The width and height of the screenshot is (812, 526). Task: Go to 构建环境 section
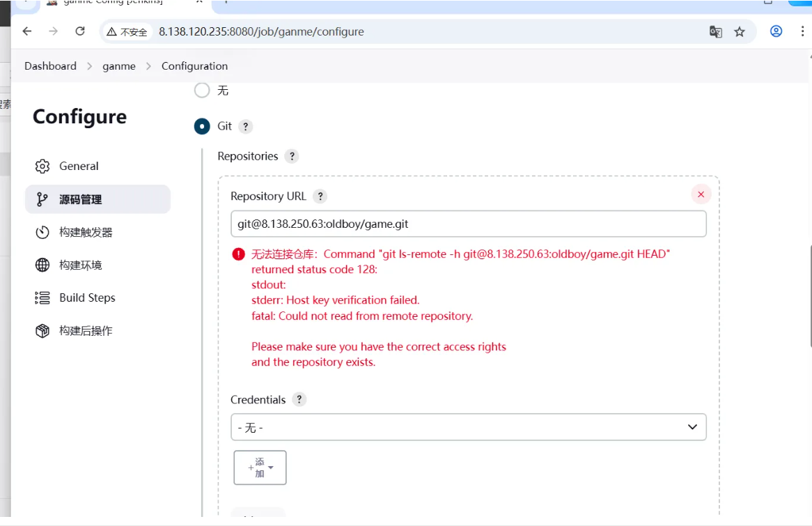(x=97, y=265)
